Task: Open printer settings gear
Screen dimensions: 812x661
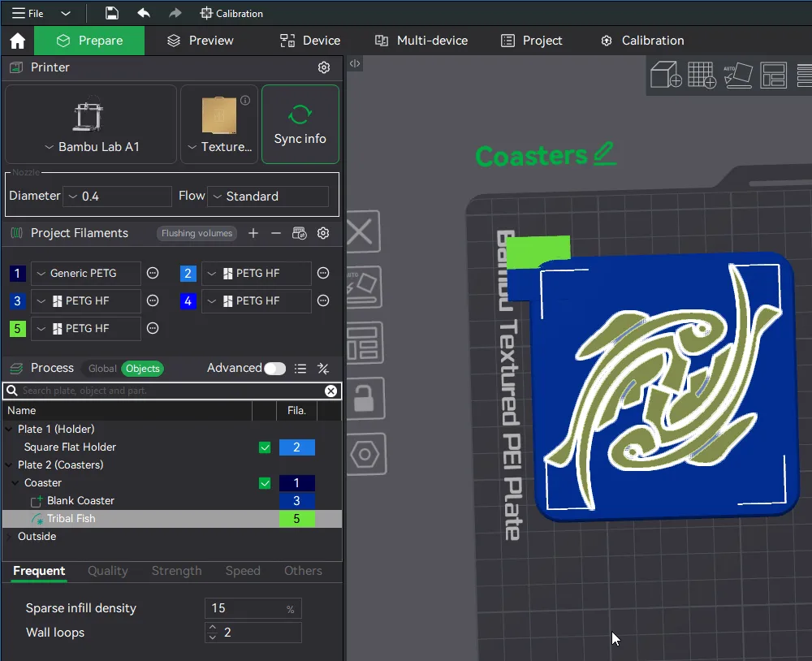Action: click(324, 67)
